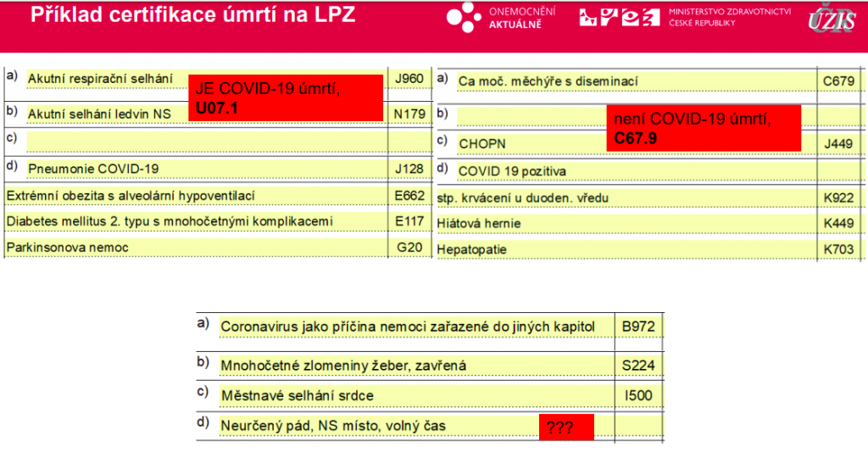868x452 pixels.
Task: Click the Mnohočetné zlomeniny žeber field
Action: (344, 366)
